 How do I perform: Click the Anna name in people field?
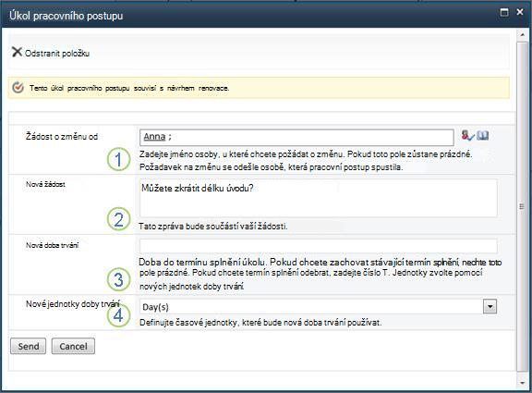(x=154, y=137)
